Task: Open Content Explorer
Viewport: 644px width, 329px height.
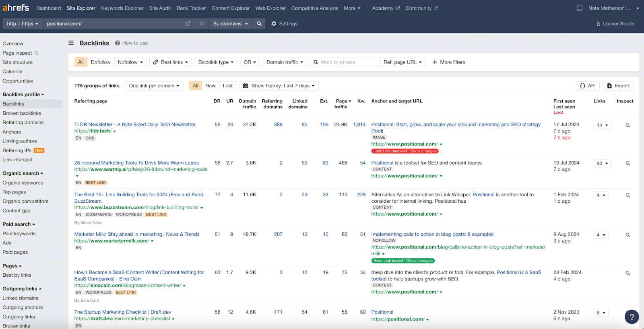Action: [x=231, y=8]
